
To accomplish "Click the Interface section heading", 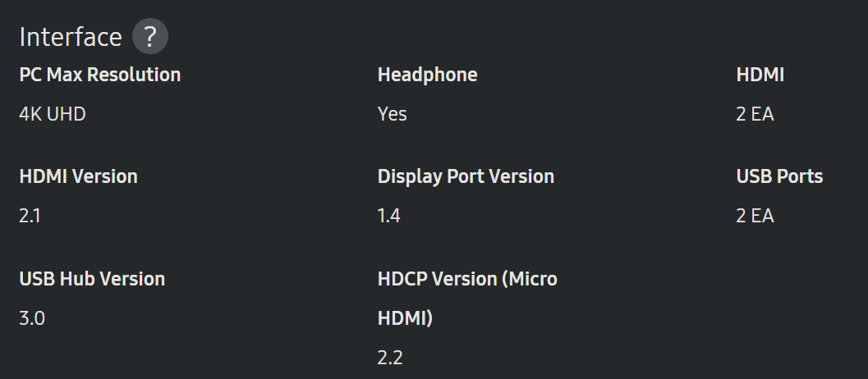I will 71,37.
